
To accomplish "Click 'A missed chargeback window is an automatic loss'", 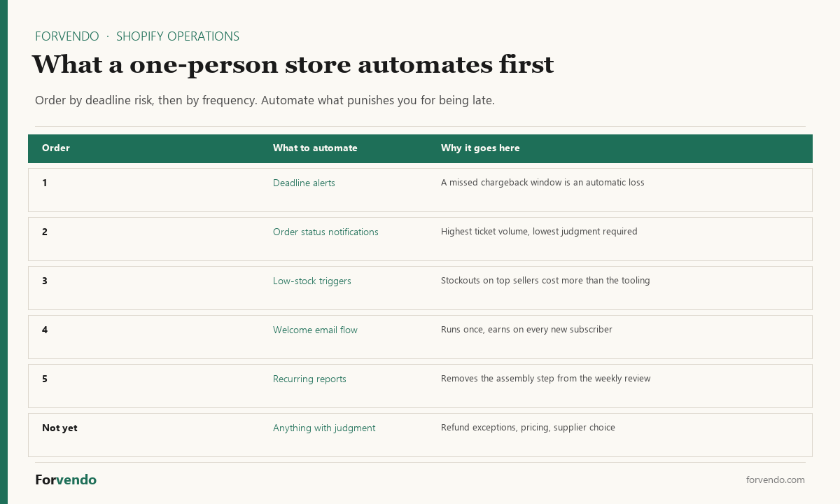I will coord(542,183).
